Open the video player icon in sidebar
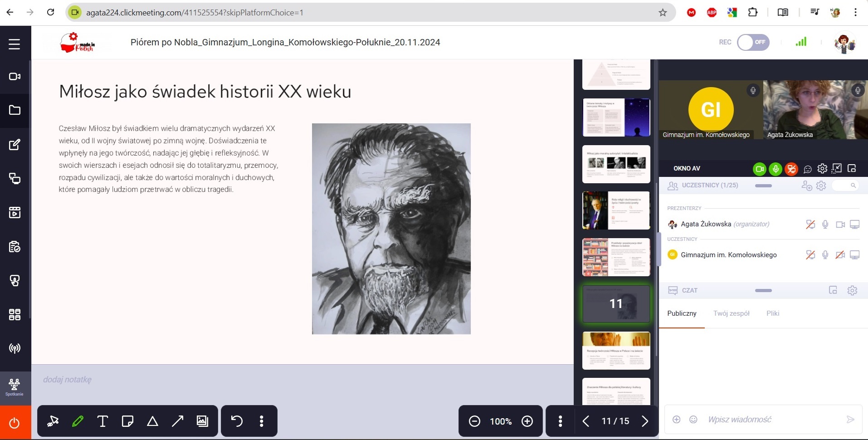The image size is (868, 440). [15, 212]
